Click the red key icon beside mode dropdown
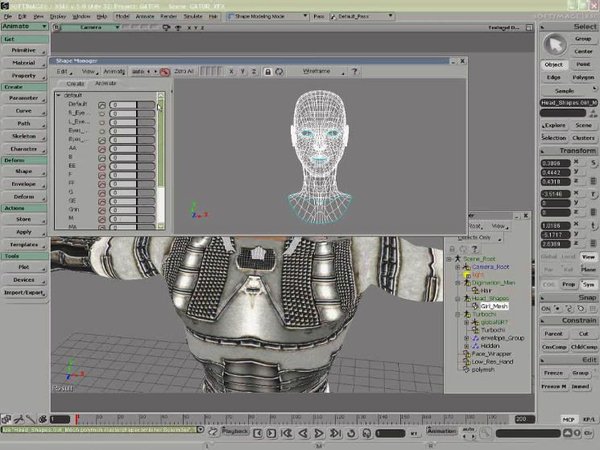Image resolution: width=600 pixels, height=450 pixels. pos(164,72)
